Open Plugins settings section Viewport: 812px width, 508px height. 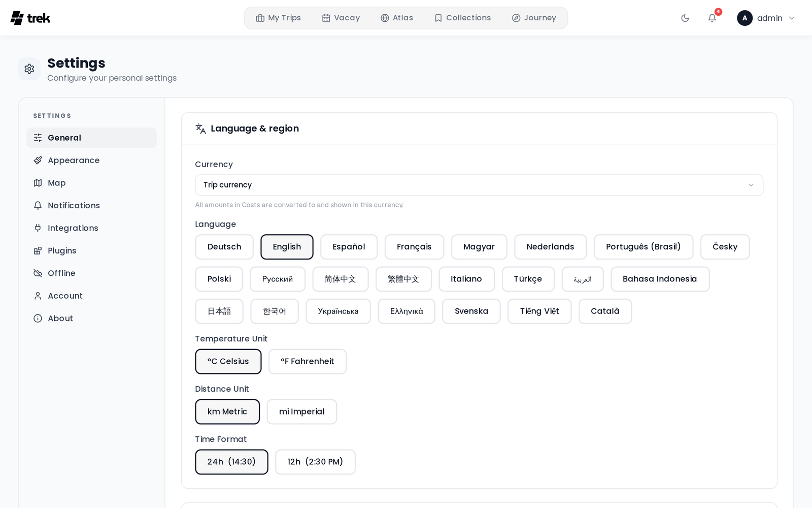point(91,251)
